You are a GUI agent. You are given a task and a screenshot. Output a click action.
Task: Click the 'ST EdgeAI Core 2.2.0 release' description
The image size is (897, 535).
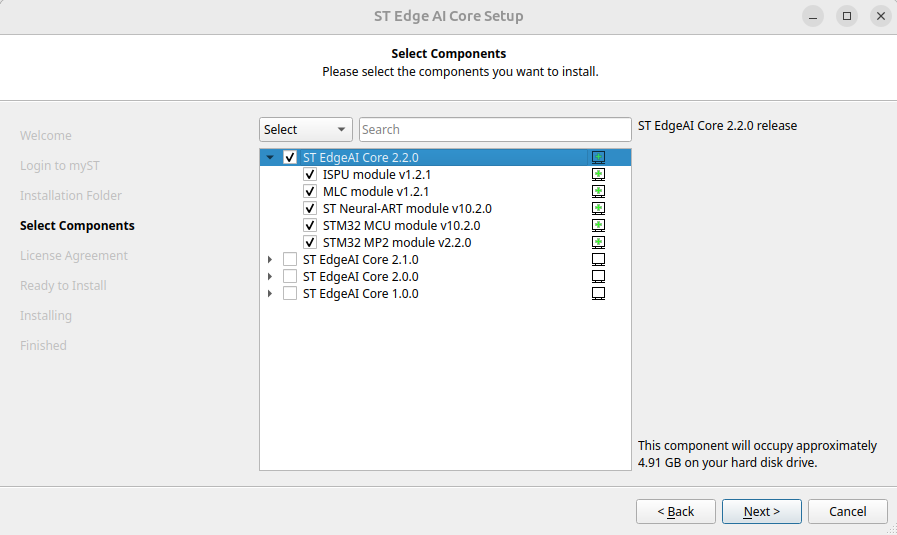tap(717, 125)
